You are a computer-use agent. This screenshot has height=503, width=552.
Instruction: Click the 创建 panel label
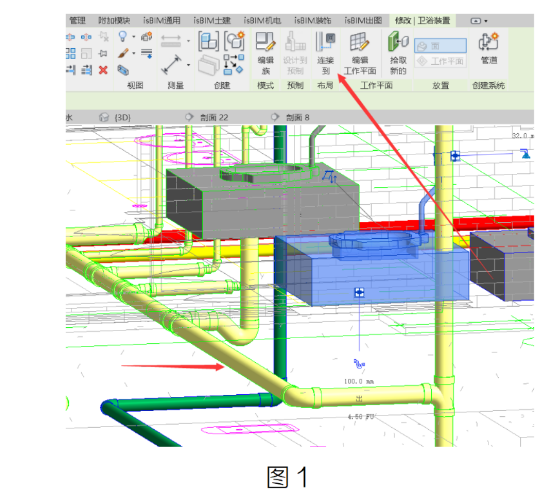222,85
